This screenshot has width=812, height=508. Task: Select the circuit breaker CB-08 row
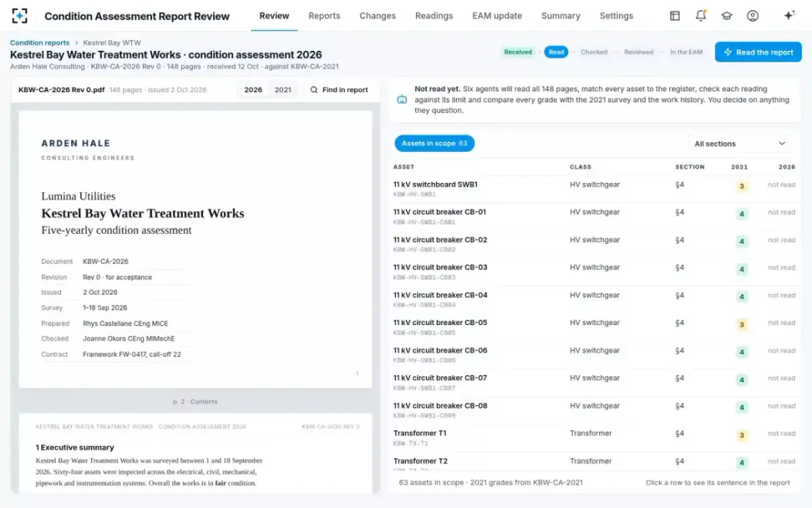point(594,410)
